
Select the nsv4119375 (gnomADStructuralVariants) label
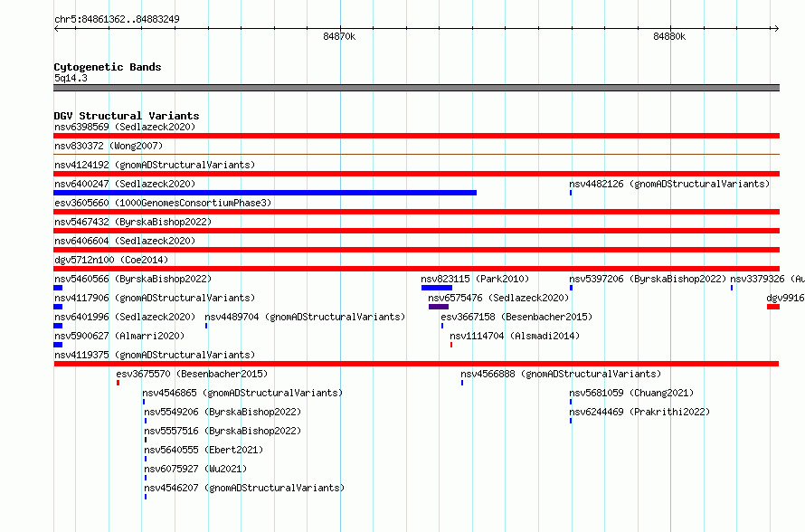pos(155,355)
